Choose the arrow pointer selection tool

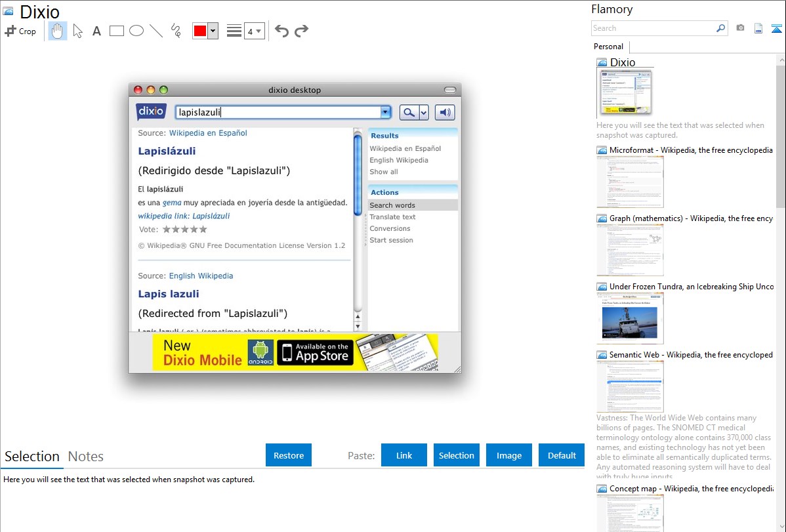pyautogui.click(x=77, y=31)
